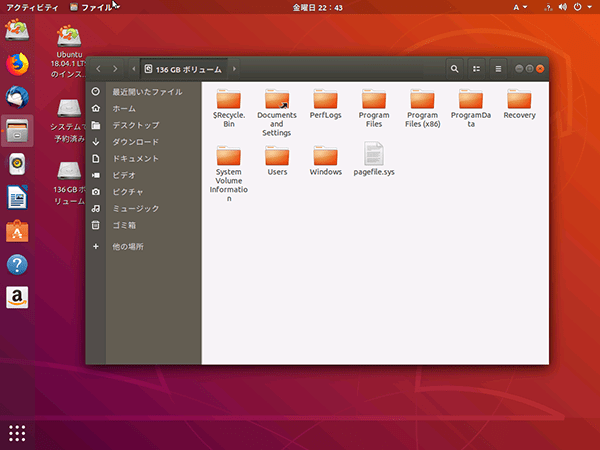The image size is (600, 450).
Task: Show all applications grid button
Action: pyautogui.click(x=17, y=433)
